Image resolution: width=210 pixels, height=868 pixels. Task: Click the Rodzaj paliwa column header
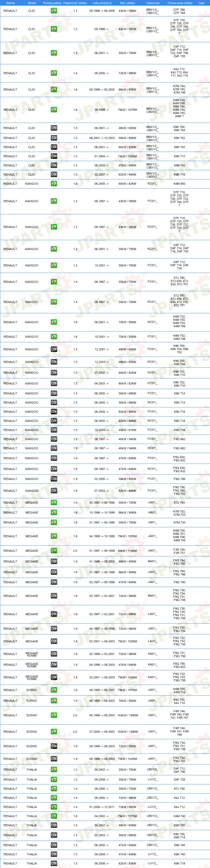52,3
